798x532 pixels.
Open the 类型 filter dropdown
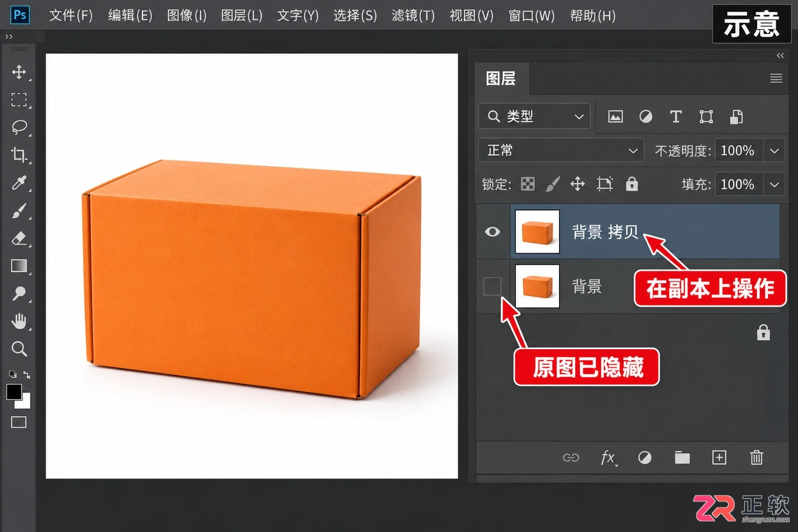(534, 116)
